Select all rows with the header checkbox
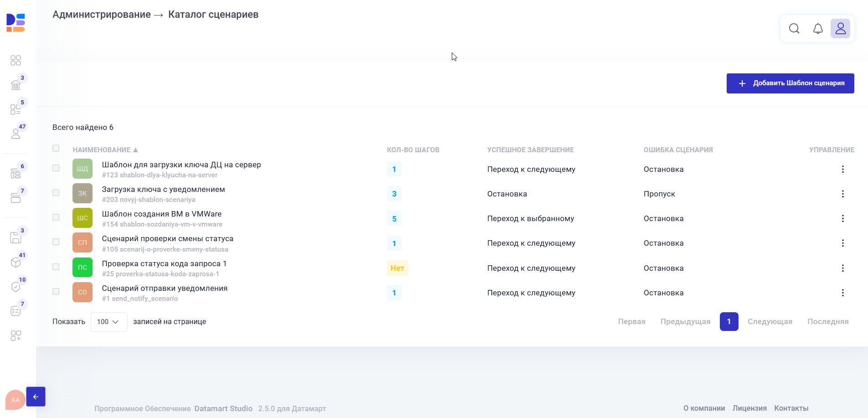 (56, 148)
